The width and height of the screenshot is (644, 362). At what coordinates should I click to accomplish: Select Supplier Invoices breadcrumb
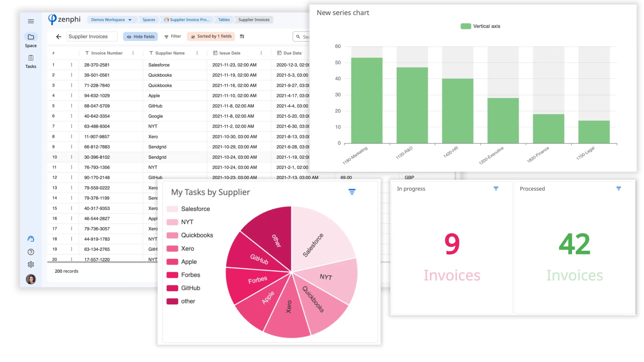click(254, 20)
